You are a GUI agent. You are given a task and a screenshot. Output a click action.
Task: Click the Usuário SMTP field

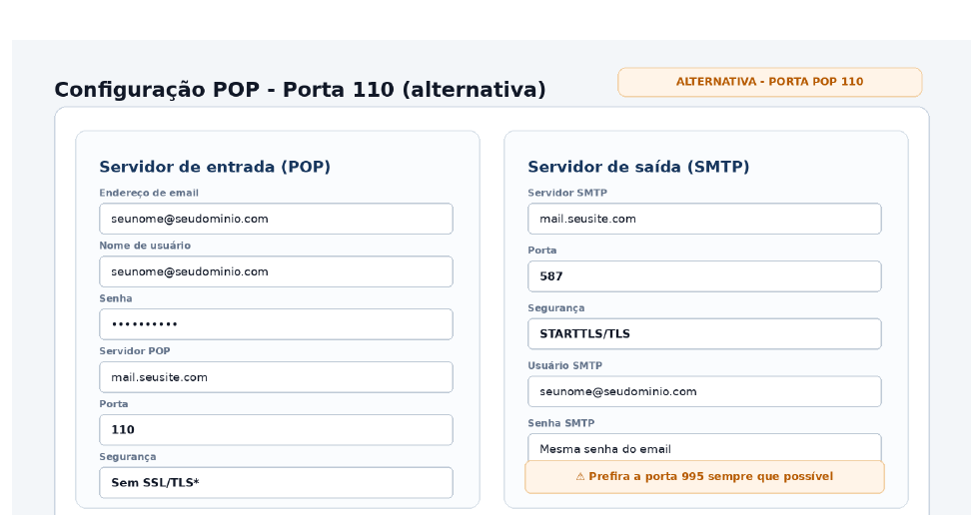pyautogui.click(x=704, y=391)
